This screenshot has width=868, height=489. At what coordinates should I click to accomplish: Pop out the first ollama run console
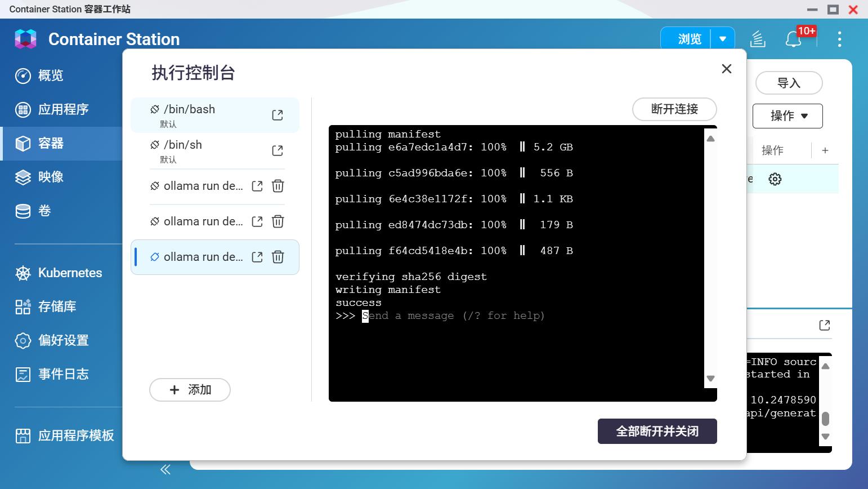click(257, 186)
